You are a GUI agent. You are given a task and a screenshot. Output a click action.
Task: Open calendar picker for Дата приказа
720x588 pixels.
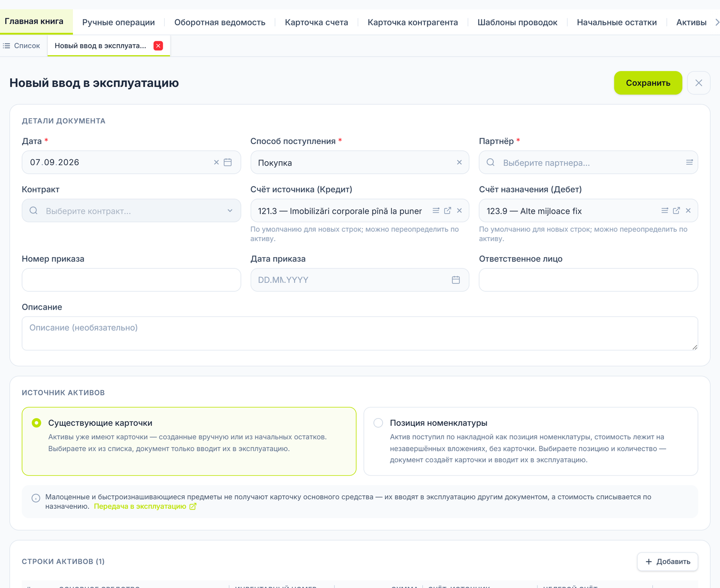coord(456,280)
